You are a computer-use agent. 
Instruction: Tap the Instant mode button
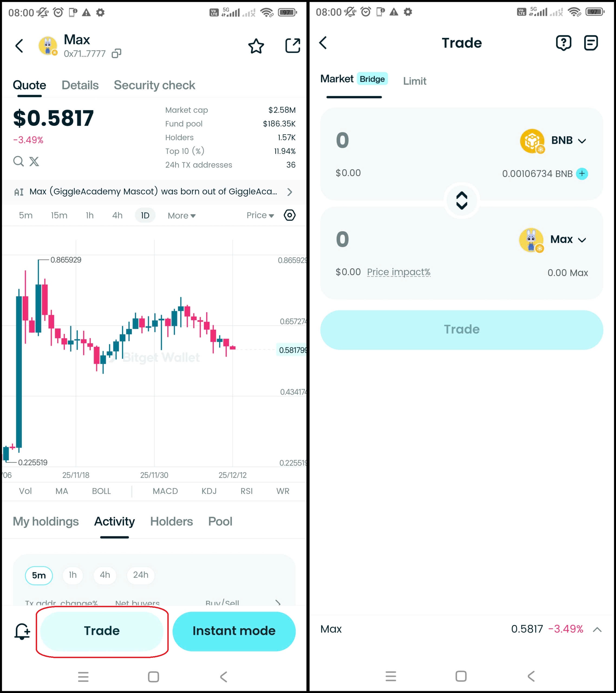(x=234, y=631)
